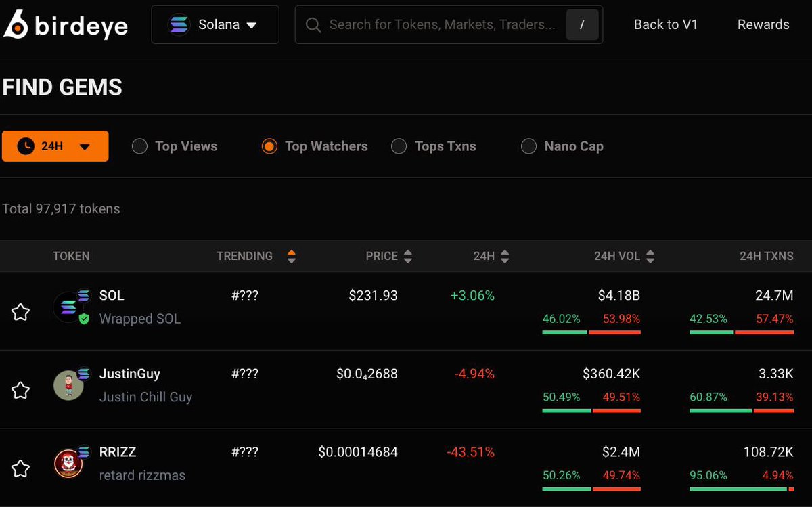This screenshot has width=812, height=507.
Task: Click the slash shortcut key badge
Action: point(582,25)
